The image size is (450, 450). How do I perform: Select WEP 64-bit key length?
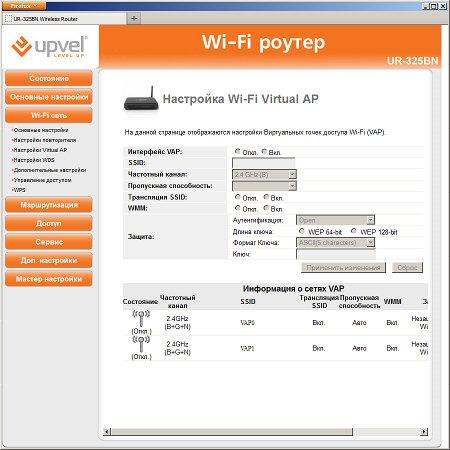click(302, 231)
